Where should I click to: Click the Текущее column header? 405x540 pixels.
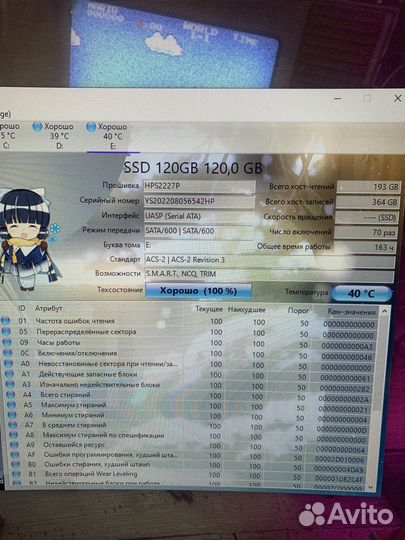[209, 309]
